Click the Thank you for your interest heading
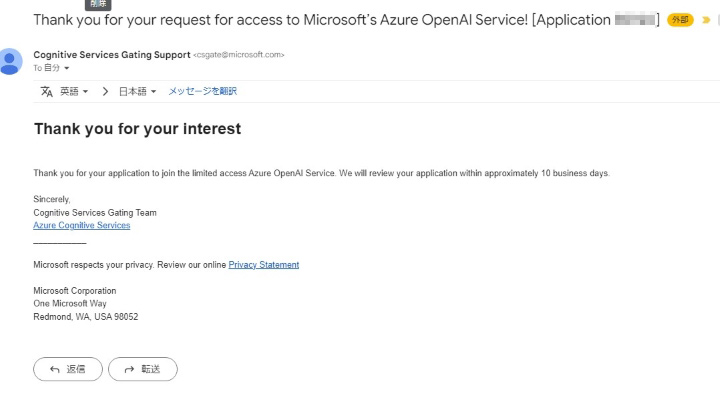The width and height of the screenshot is (720, 400). click(137, 129)
